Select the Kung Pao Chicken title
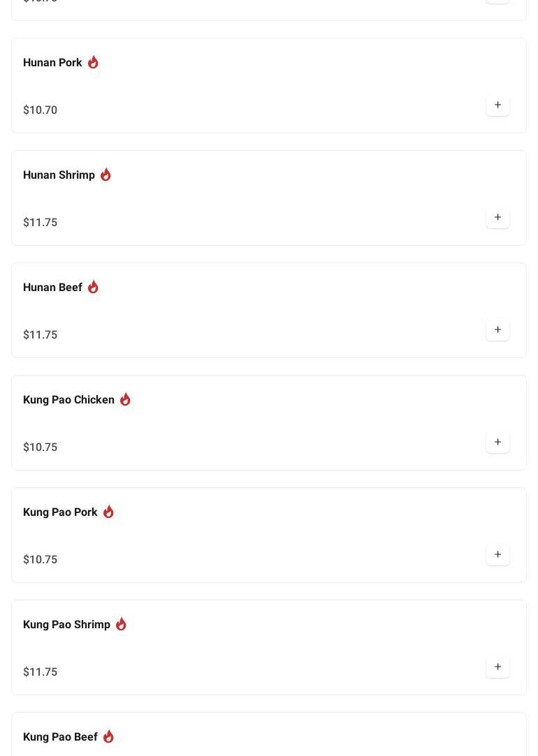Viewport: 538px width, 756px height. 68,400
